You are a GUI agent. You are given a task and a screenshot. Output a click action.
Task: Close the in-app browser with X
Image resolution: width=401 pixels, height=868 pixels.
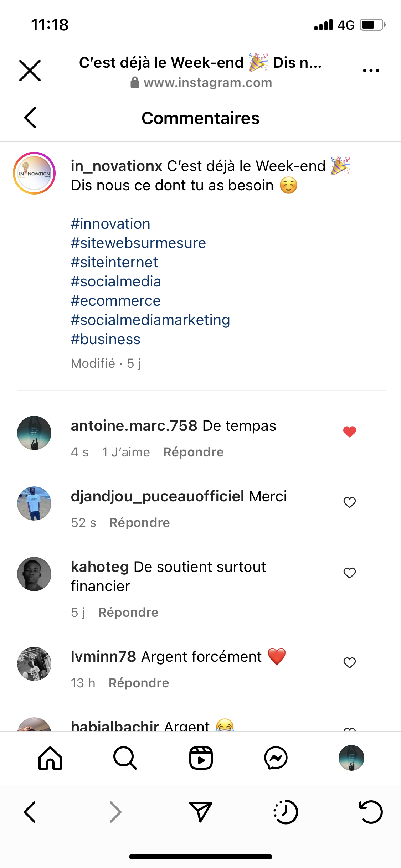(x=30, y=71)
